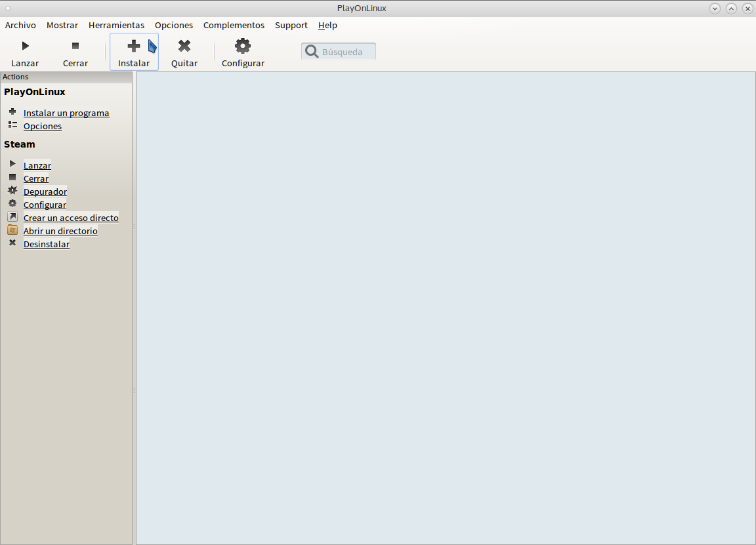
Task: Click bug icon beside Depurador
Action: (12, 190)
